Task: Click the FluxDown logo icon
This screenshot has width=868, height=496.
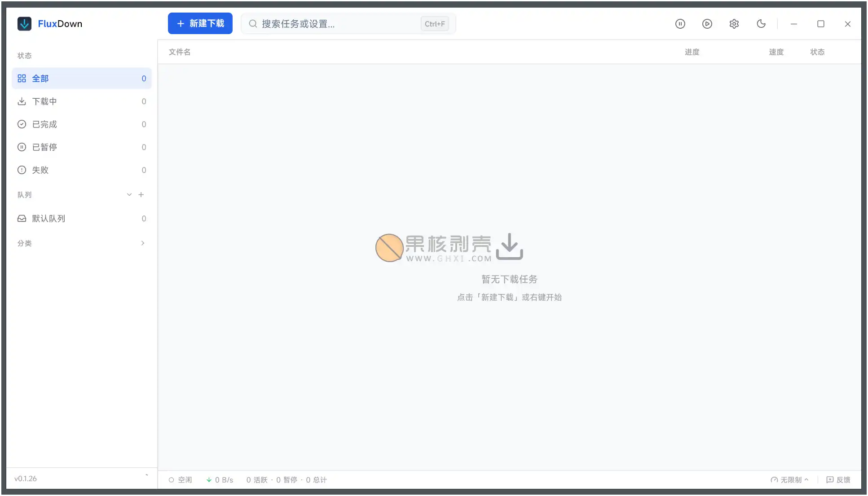Action: click(x=24, y=24)
